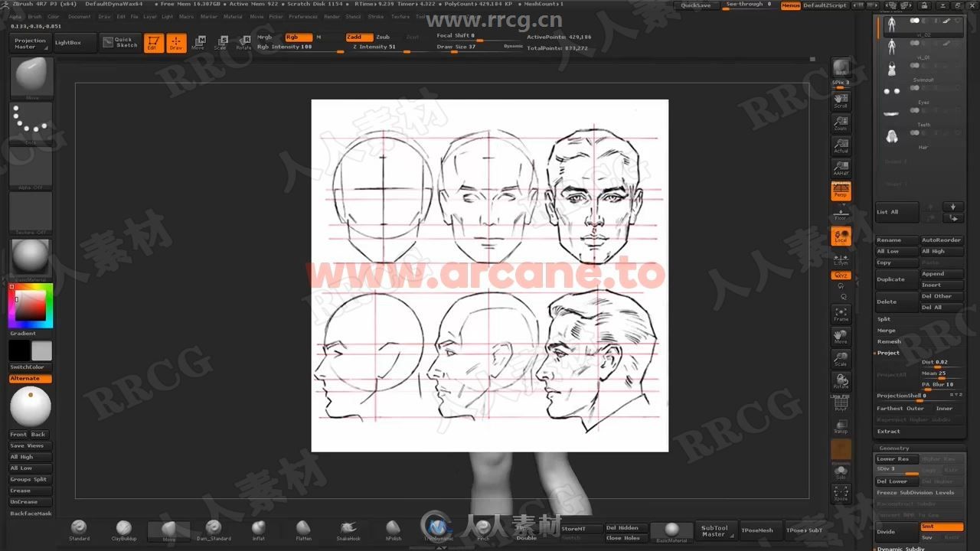
Task: Click the Del Lower button
Action: click(897, 481)
